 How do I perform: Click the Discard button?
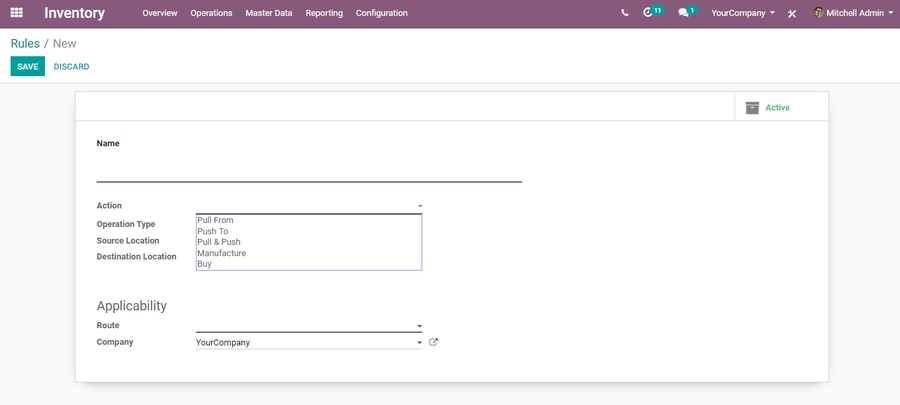[x=71, y=67]
